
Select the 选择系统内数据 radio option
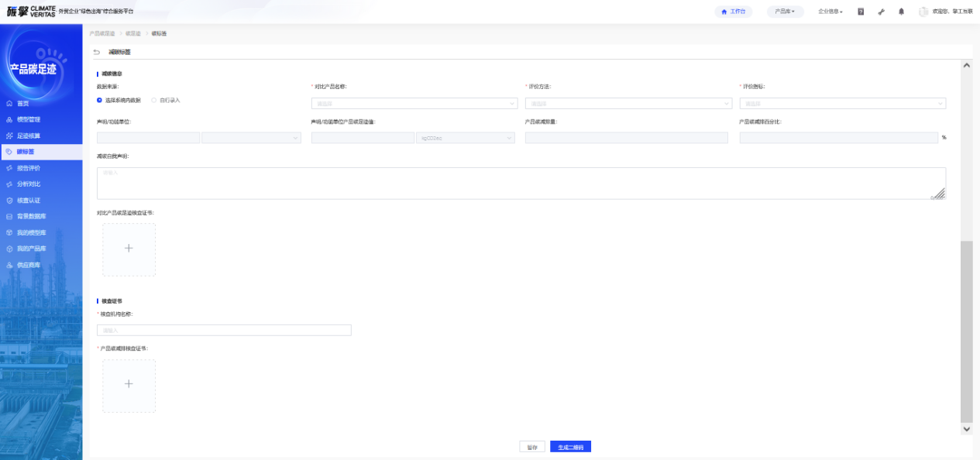(x=100, y=100)
